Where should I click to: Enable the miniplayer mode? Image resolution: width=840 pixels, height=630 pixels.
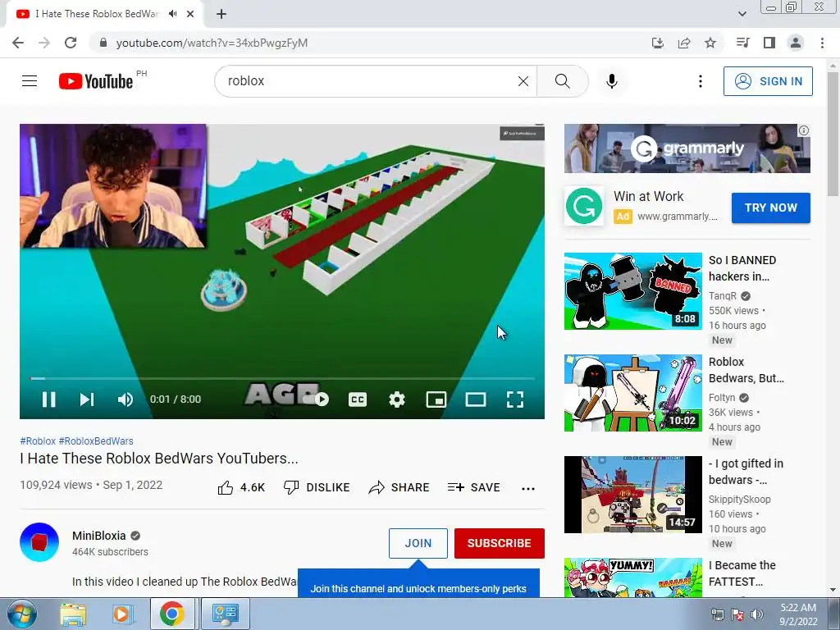tap(436, 399)
